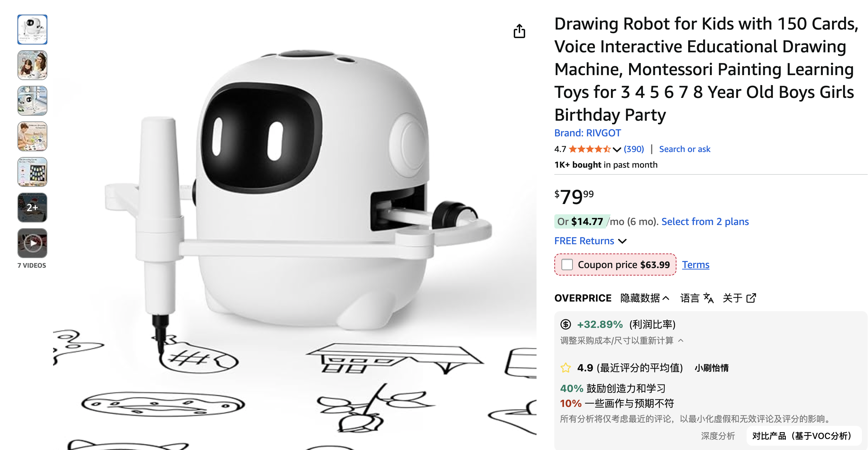Select the second product thumbnail with children
868x450 pixels.
point(32,65)
